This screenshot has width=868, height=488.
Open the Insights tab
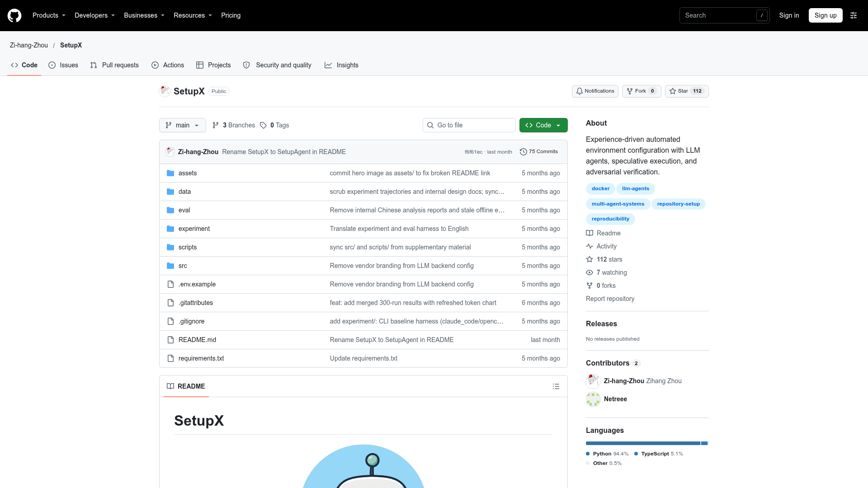[x=341, y=65]
